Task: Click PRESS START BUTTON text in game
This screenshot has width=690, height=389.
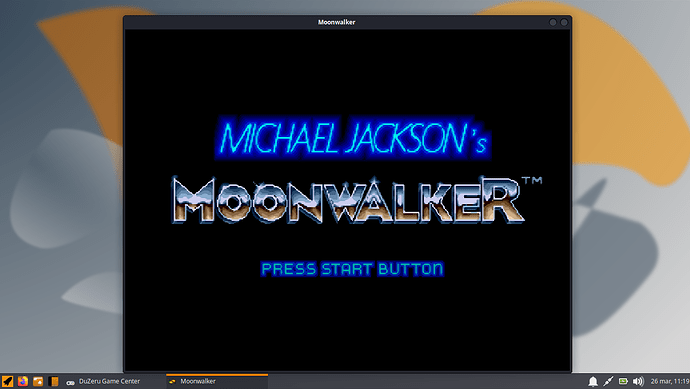Action: pos(352,269)
